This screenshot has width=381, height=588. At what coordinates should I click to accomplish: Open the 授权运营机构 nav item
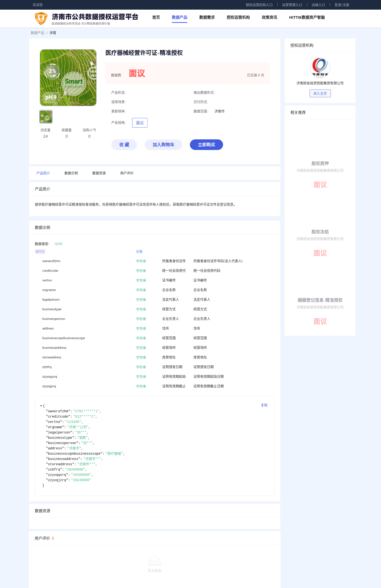[238, 17]
